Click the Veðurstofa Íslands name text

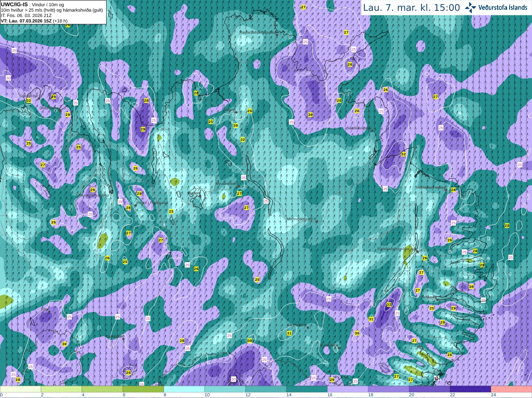tap(503, 7)
